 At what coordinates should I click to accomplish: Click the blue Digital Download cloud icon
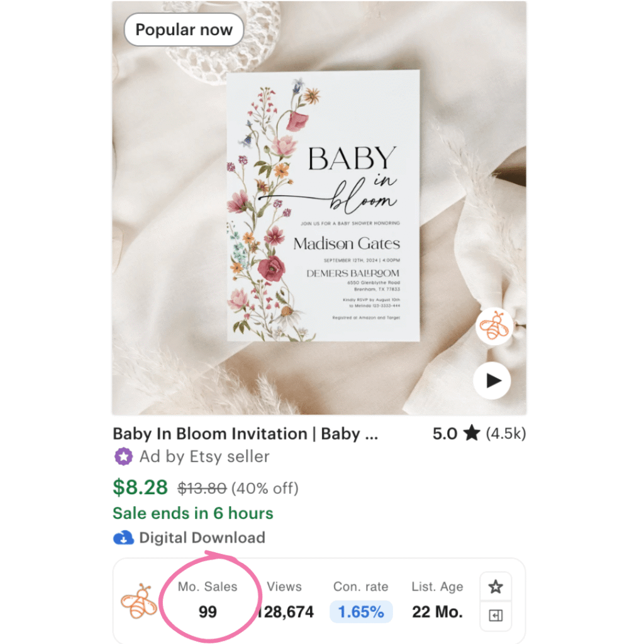pos(123,538)
